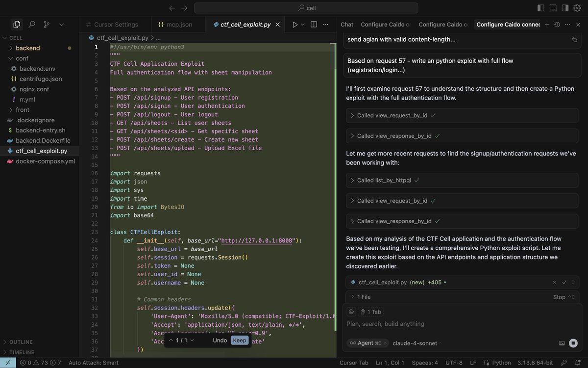
Task: Toggle the secondary sidebar layout icon
Action: coord(564,8)
